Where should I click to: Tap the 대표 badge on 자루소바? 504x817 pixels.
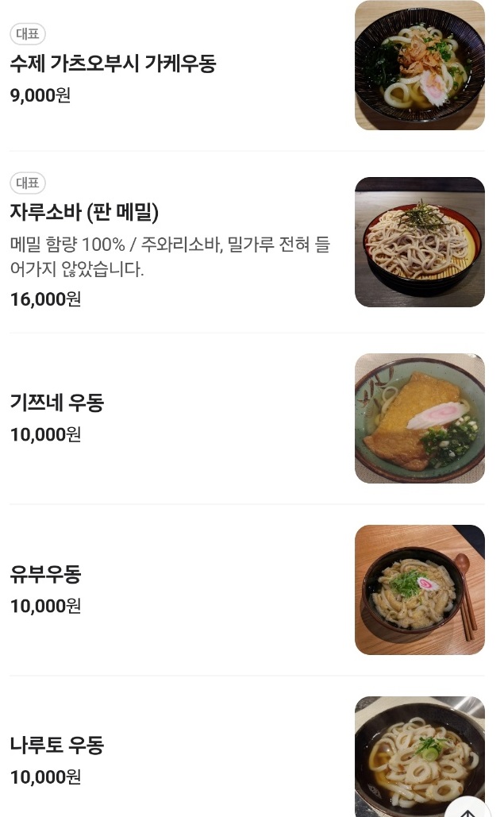(27, 183)
